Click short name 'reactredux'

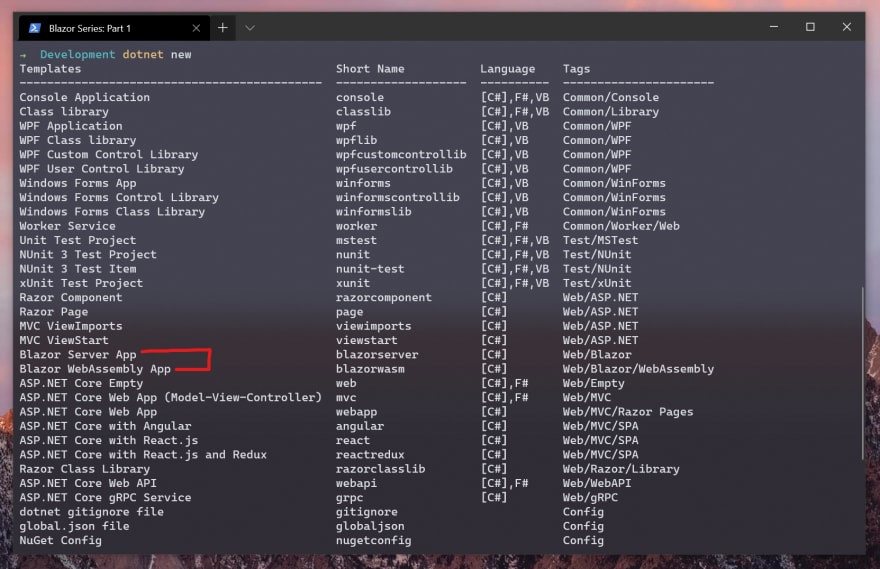[x=370, y=455]
